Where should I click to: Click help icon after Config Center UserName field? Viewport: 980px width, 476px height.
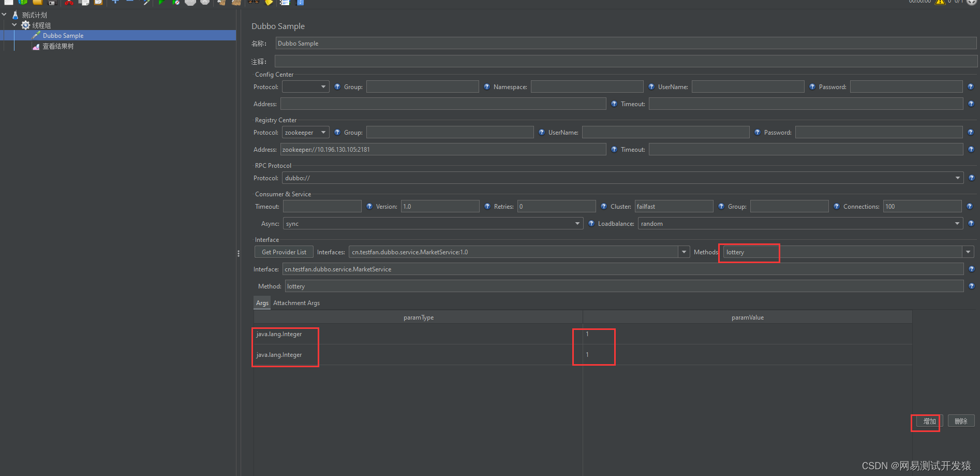coord(812,87)
